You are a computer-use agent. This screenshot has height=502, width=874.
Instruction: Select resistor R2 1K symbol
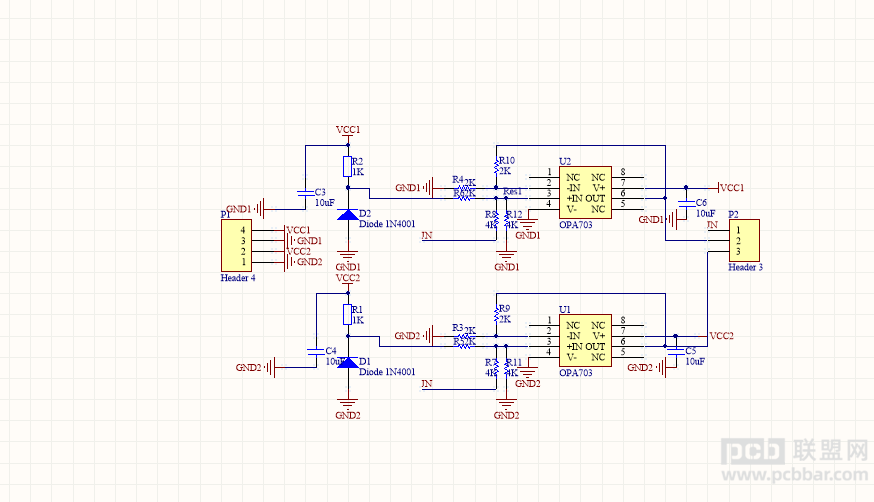(x=348, y=166)
